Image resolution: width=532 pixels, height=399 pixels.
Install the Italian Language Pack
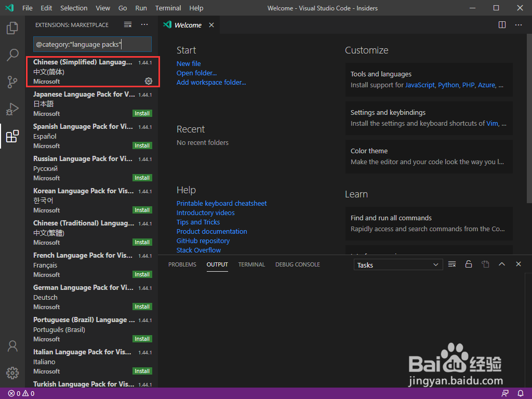point(142,371)
